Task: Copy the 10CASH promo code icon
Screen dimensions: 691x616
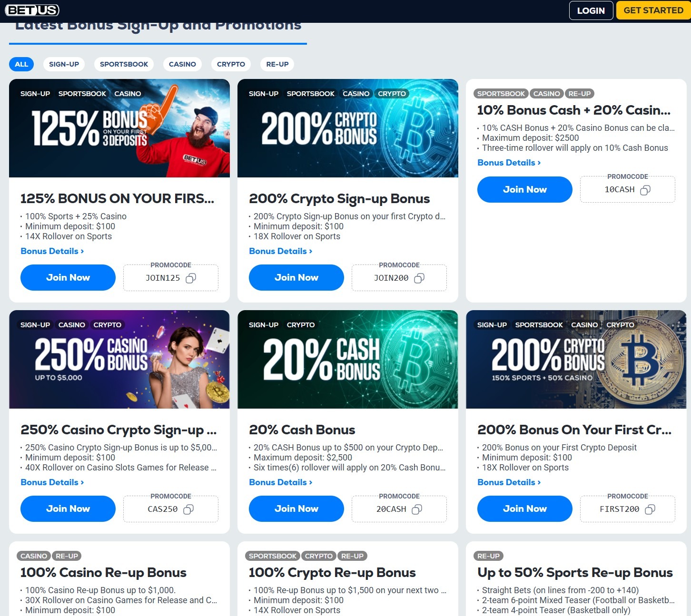Action: [x=645, y=190]
